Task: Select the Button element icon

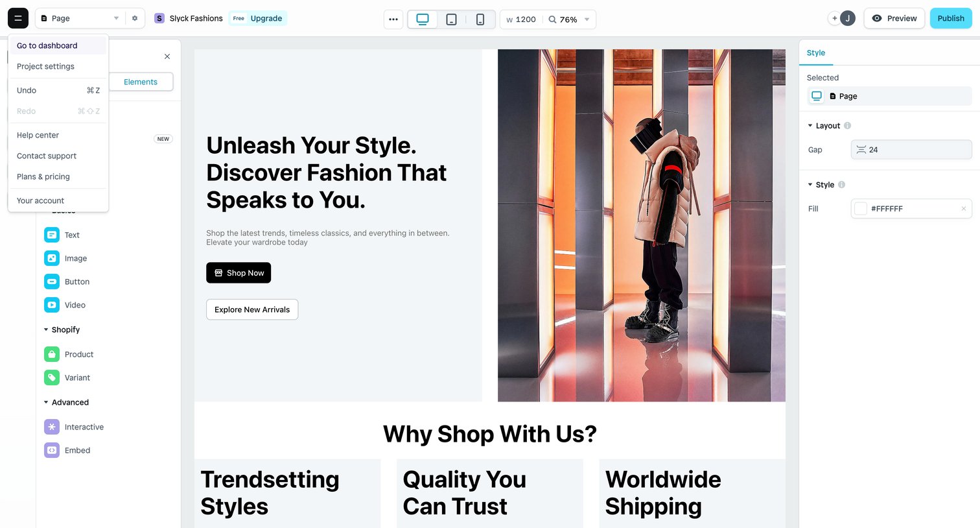Action: point(52,282)
